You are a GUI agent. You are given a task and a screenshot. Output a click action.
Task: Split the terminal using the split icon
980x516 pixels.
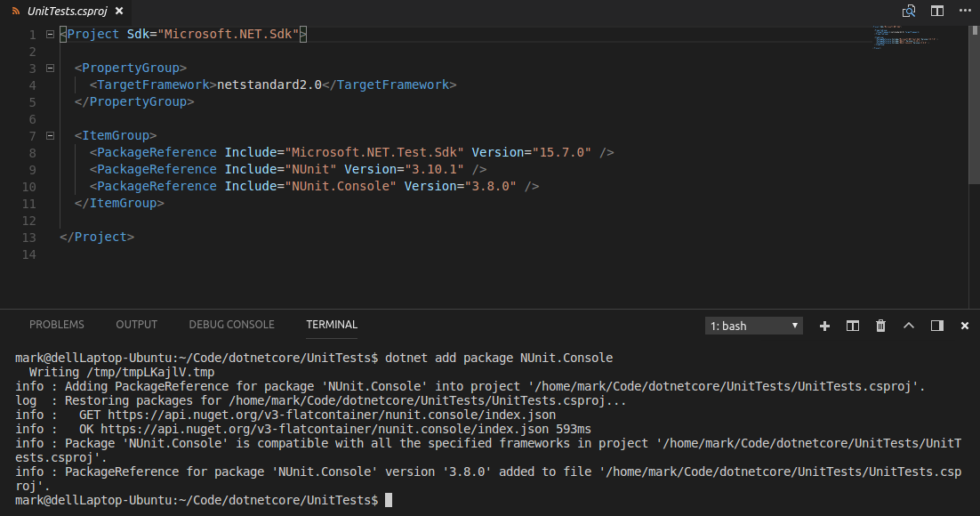point(852,326)
